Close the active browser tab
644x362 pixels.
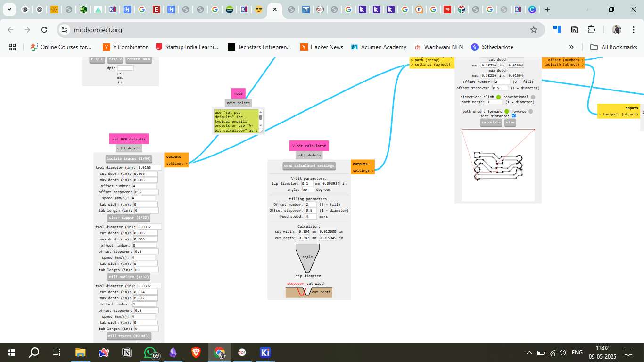[275, 9]
